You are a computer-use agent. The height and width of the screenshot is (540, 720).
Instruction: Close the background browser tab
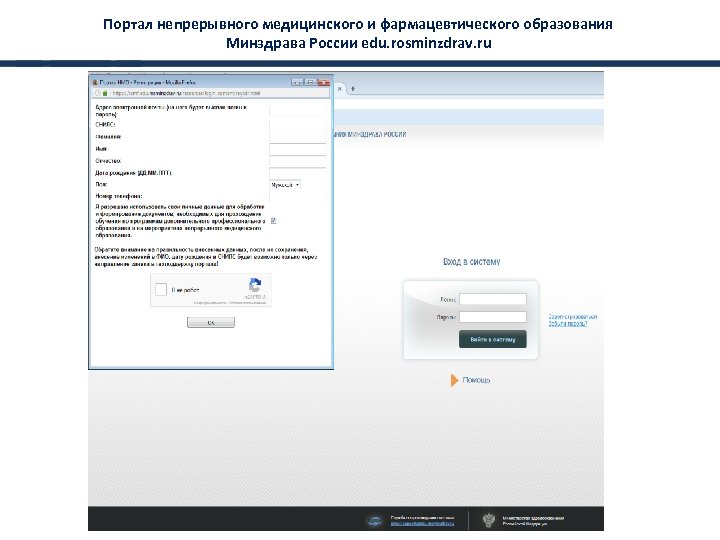pos(340,89)
